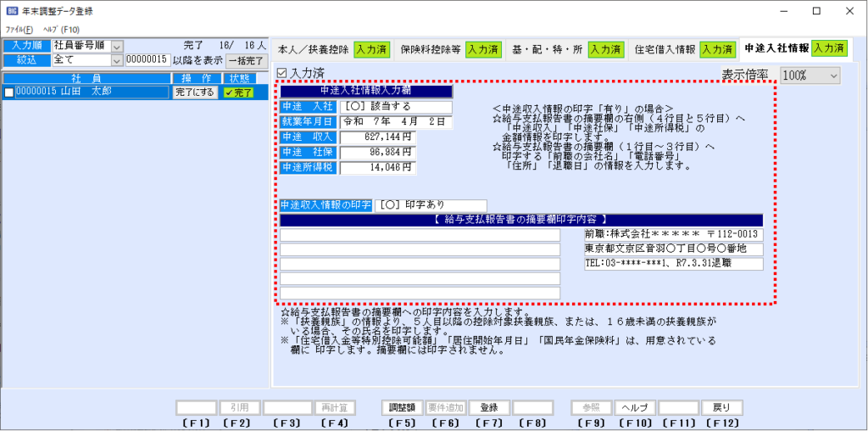The height and width of the screenshot is (431, 868).
Task: Click the first empty 摘要欄 line on the left
Action: click(x=420, y=235)
